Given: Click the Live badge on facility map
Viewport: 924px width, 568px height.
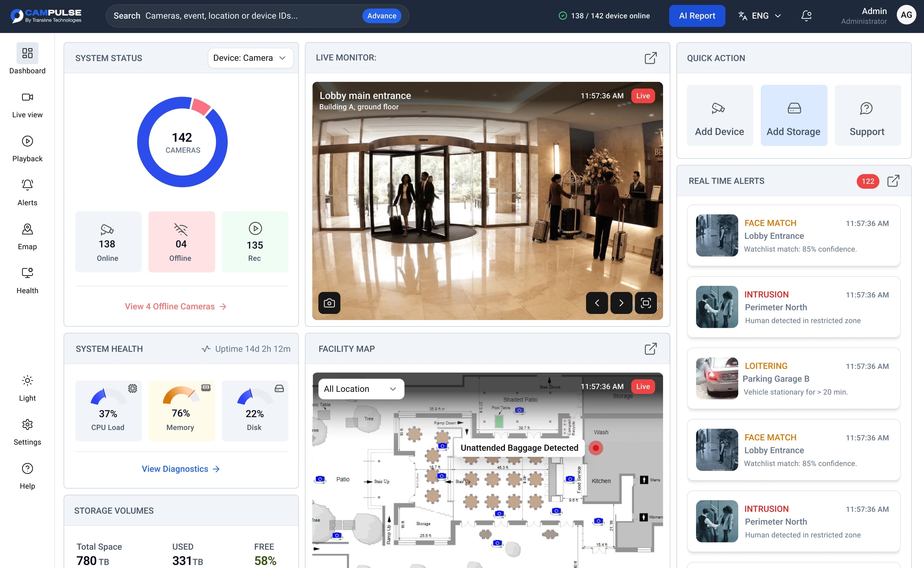Looking at the screenshot, I should click(x=643, y=387).
